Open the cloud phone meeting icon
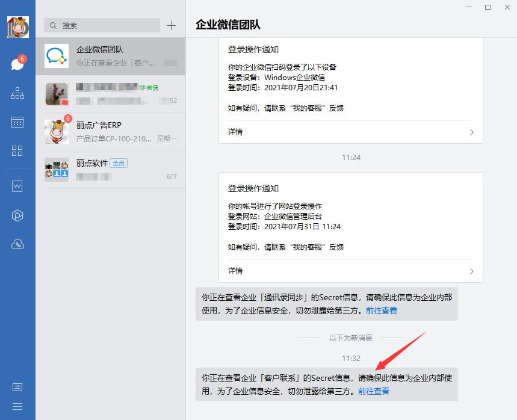The width and height of the screenshot is (517, 420). point(17,244)
